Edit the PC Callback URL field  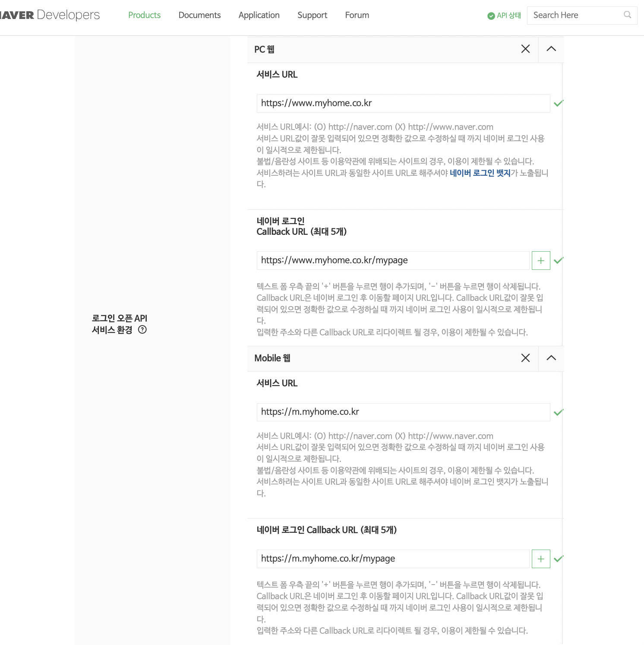(393, 260)
